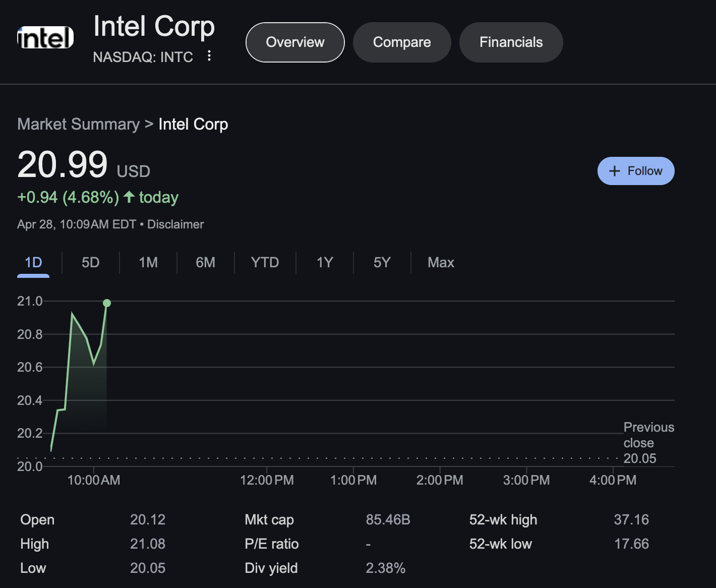The height and width of the screenshot is (588, 716).
Task: Select the 5D chart range
Action: (x=91, y=262)
